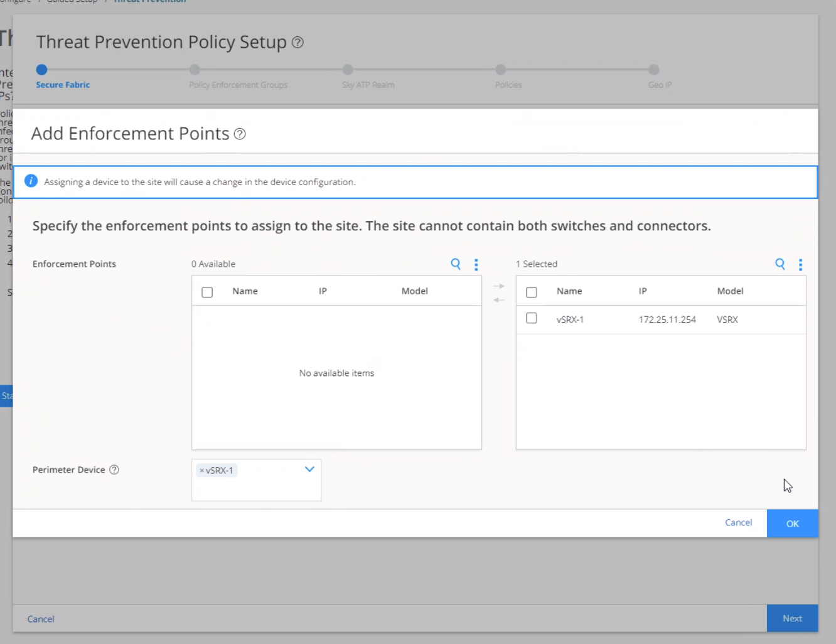The image size is (836, 644).
Task: Cancel the Add Enforcement Points dialog
Action: tap(738, 522)
